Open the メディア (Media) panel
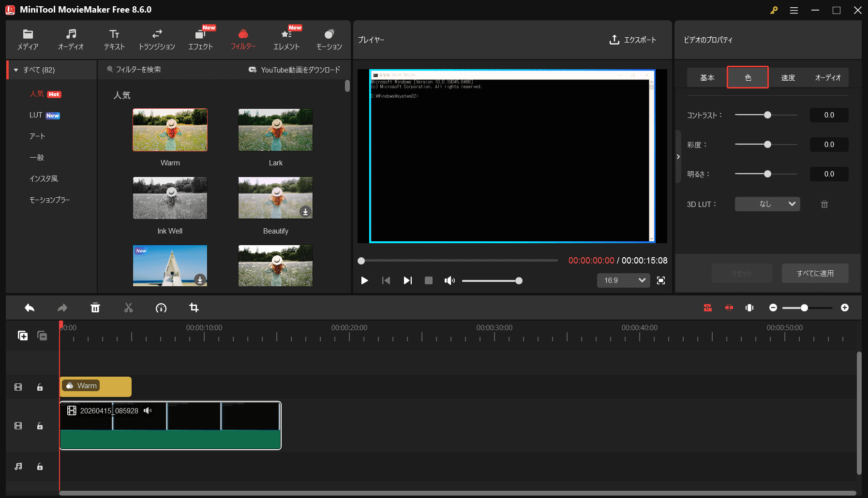The image size is (868, 498). 28,39
